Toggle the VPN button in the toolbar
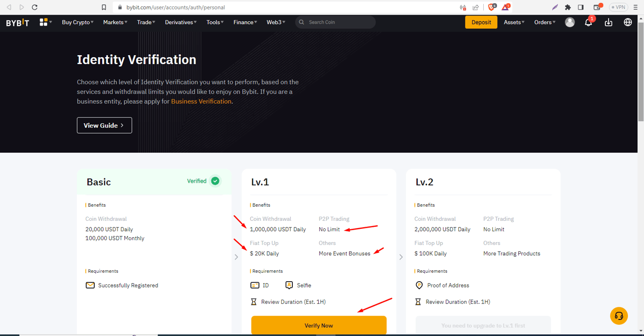The width and height of the screenshot is (644, 336). pos(618,7)
